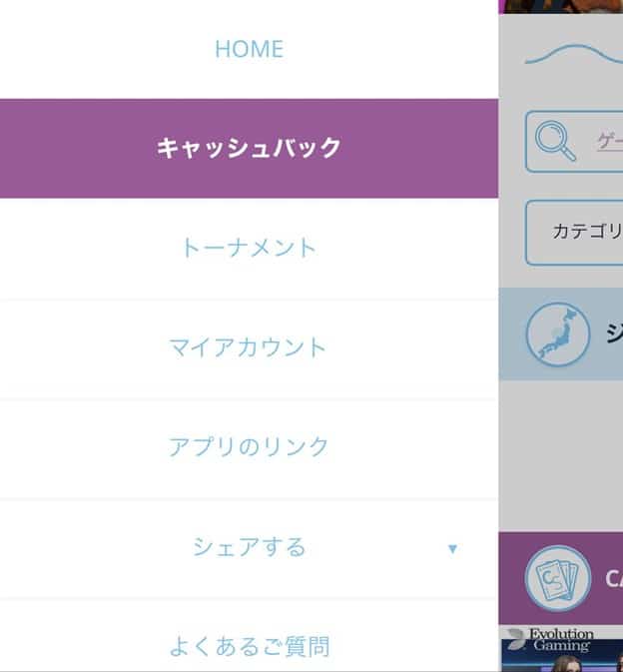Open よくあるご質問 FAQ menu item

(249, 646)
